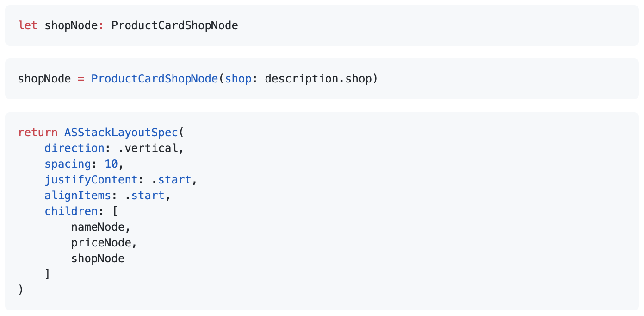Click the 'direction' parameter label
The height and width of the screenshot is (316, 644).
[74, 148]
